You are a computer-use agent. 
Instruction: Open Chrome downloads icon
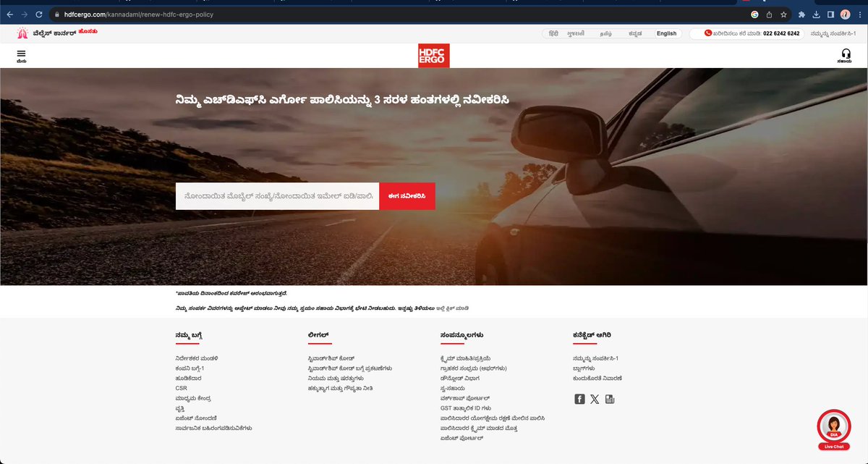816,14
